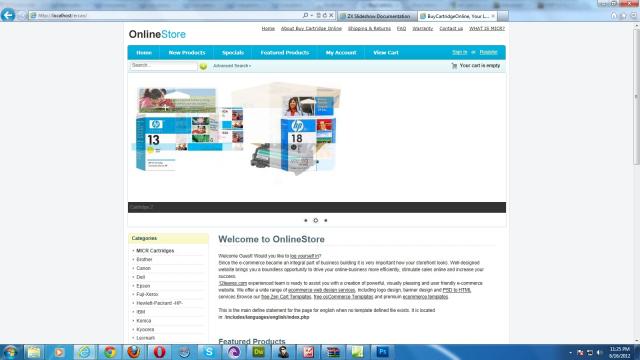Click the green search go button
Image resolution: width=640 pixels, height=360 pixels.
click(x=203, y=66)
